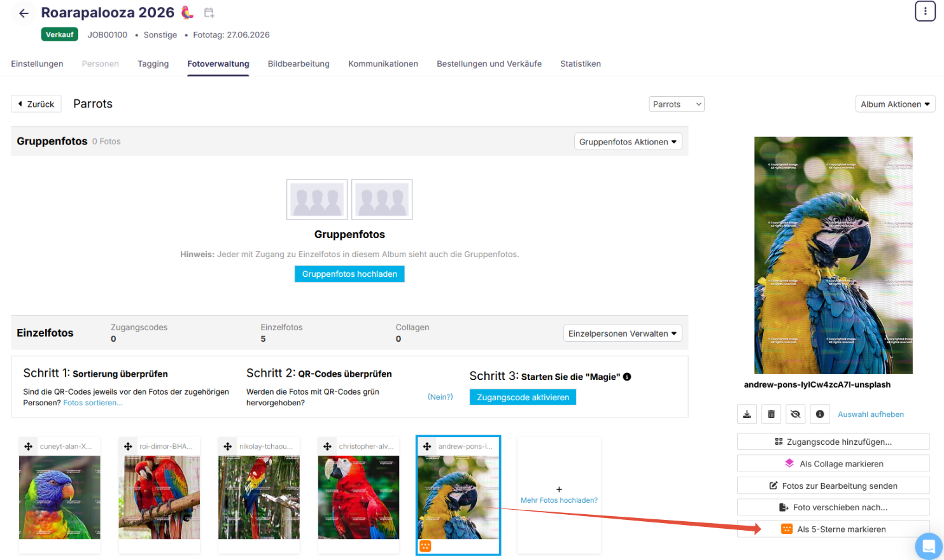Expand Gruppenfotos Aktionen dropdown
944x560 pixels.
pos(628,142)
